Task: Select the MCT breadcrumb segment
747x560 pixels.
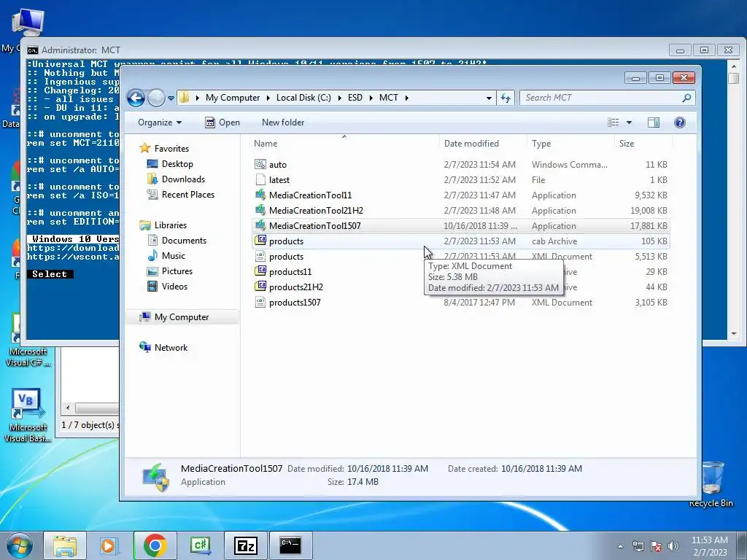Action: [x=389, y=98]
